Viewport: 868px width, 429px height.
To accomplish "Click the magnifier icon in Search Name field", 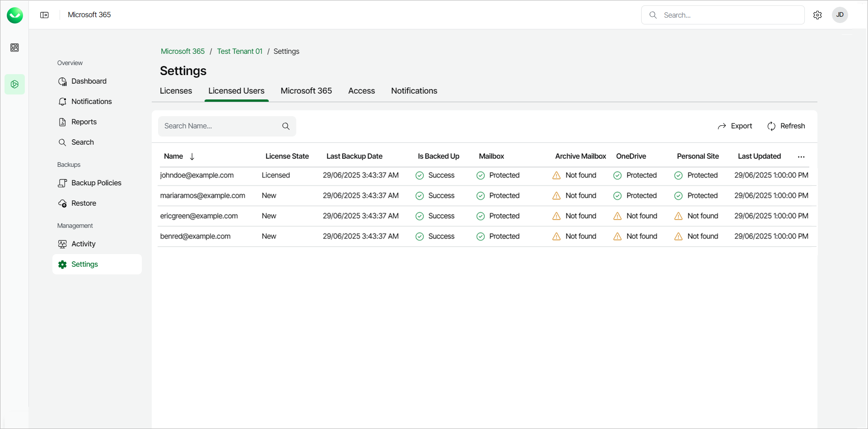I will (x=286, y=126).
